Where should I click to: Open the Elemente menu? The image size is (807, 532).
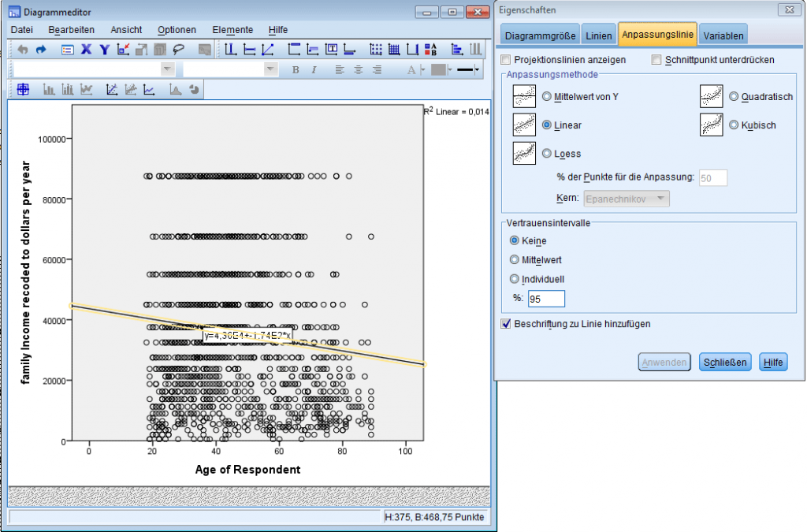232,29
